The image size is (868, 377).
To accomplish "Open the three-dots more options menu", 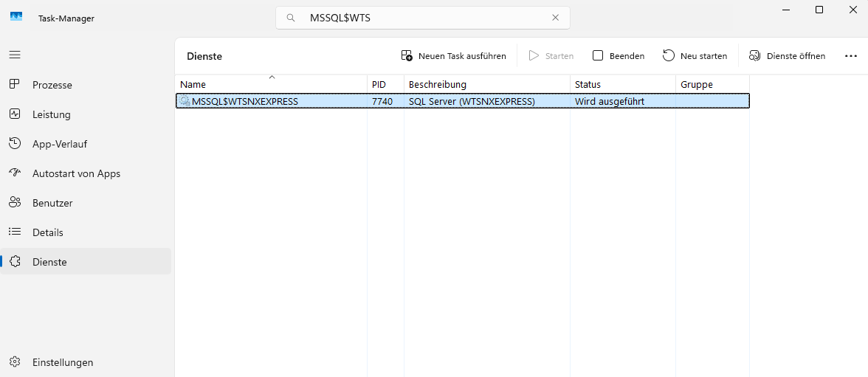I will (850, 56).
